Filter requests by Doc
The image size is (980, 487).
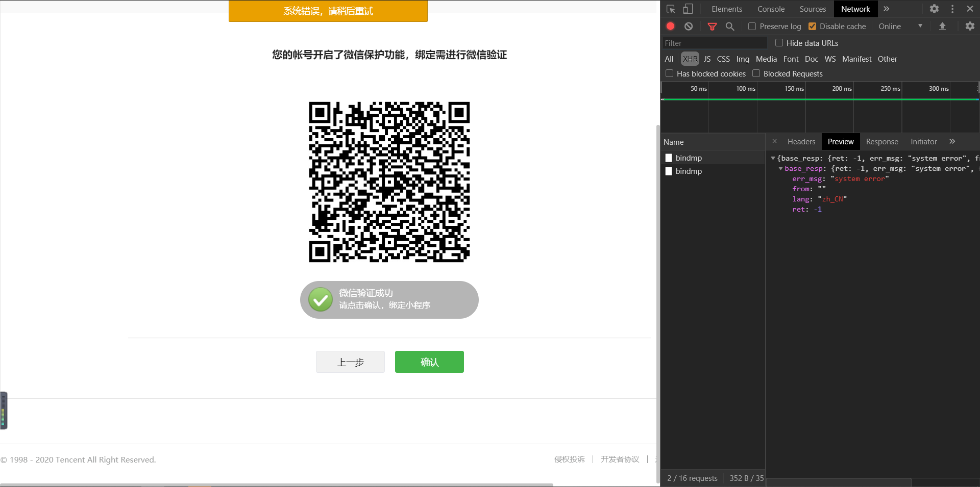tap(812, 59)
